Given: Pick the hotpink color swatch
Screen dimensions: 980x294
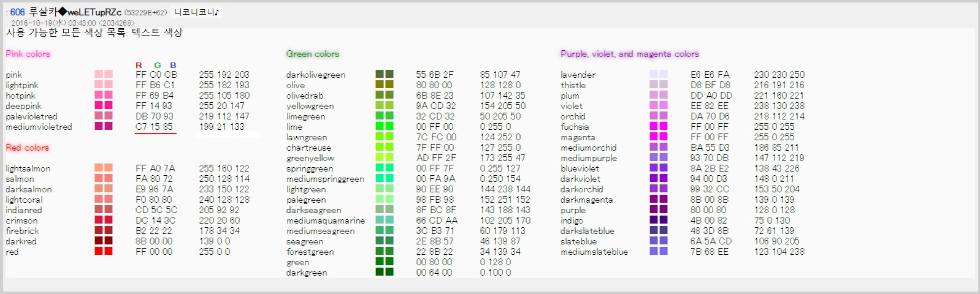Looking at the screenshot, I should [103, 95].
